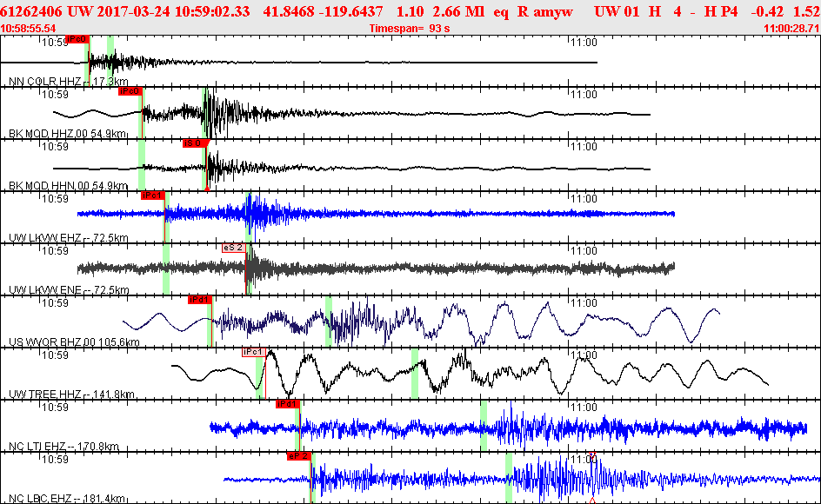The image size is (821, 504).
Task: Select the iPc0 pick flag on NN COLR trace
Action: tap(77, 39)
